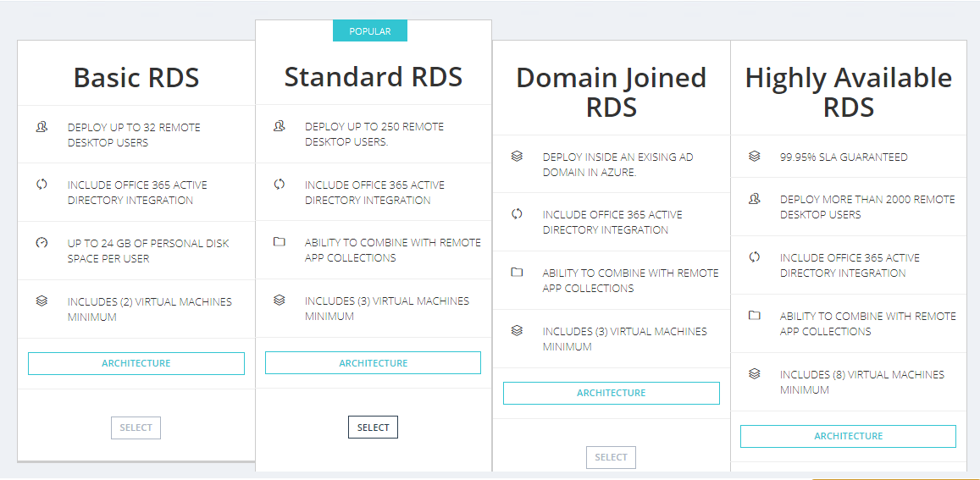This screenshot has height=480, width=980.
Task: Click the layers icon in Basic RDS
Action: coord(42,301)
